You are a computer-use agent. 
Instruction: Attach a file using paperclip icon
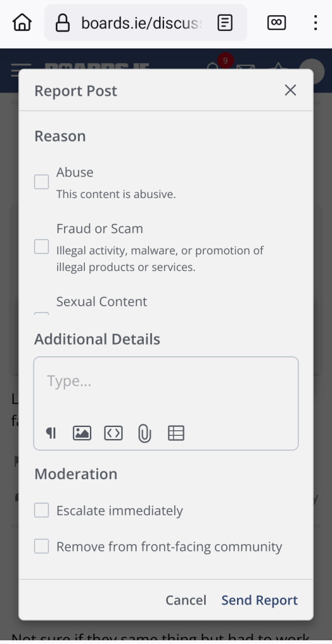pos(145,433)
